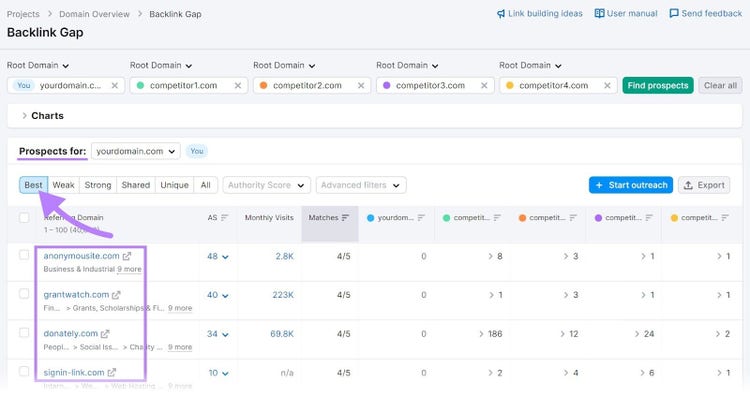Sort green competitor column with sort icon

point(497,218)
